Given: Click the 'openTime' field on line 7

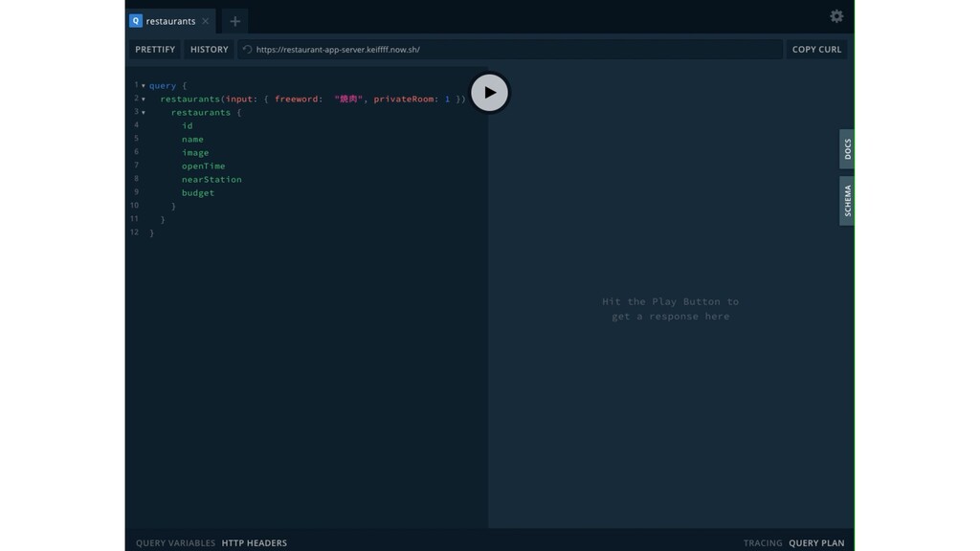Looking at the screenshot, I should pos(203,166).
